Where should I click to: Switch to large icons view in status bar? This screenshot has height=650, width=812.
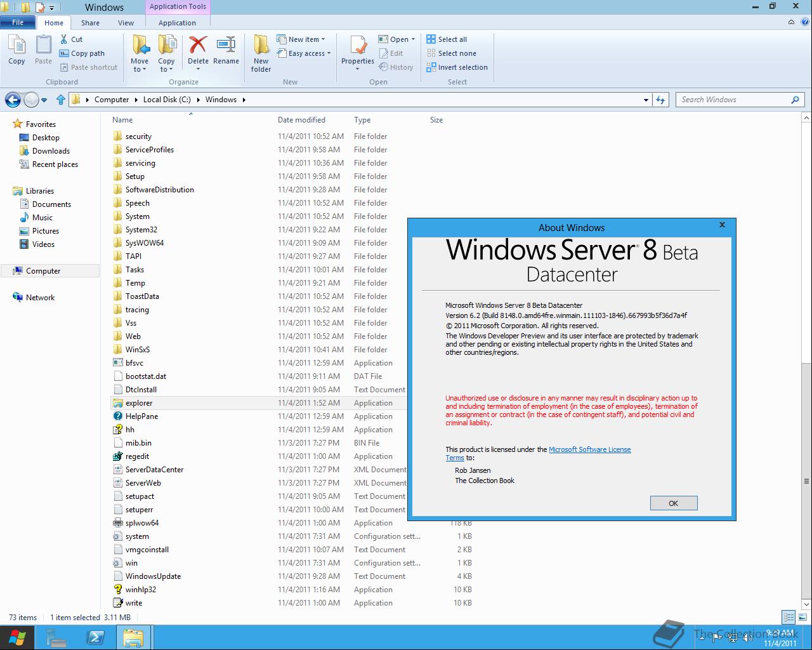[x=802, y=617]
